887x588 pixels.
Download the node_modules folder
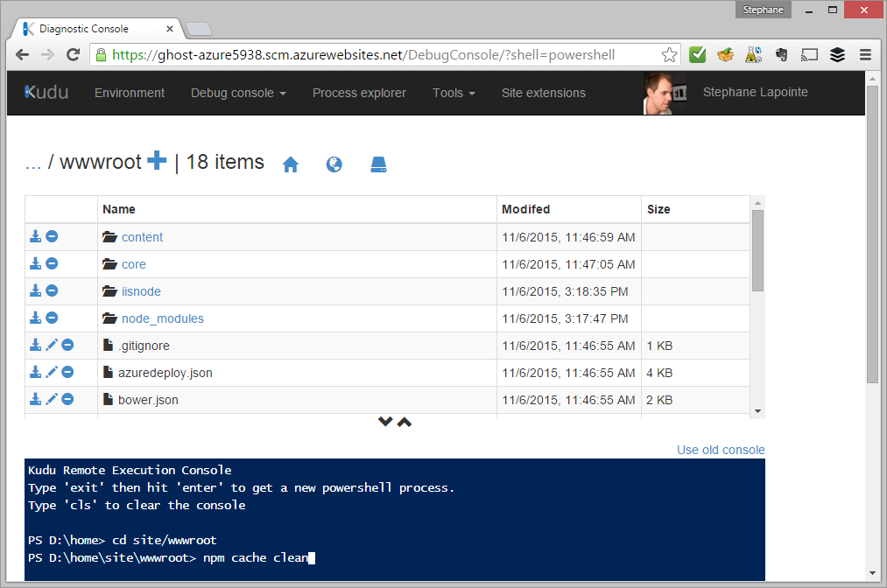[35, 318]
